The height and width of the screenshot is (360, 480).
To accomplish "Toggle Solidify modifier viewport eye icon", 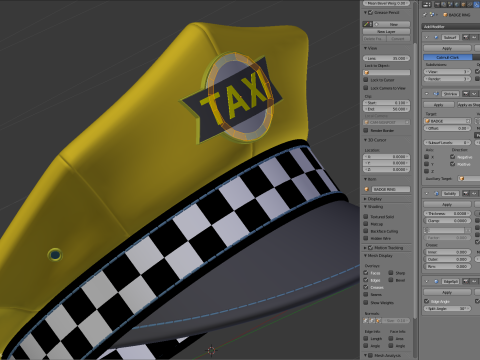I will pos(474,193).
